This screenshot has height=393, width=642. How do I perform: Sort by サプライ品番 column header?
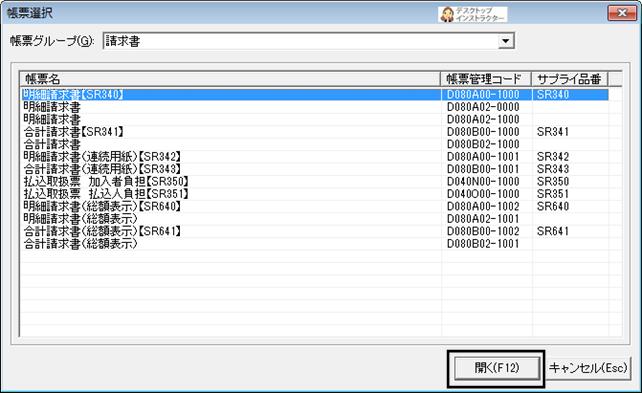570,79
